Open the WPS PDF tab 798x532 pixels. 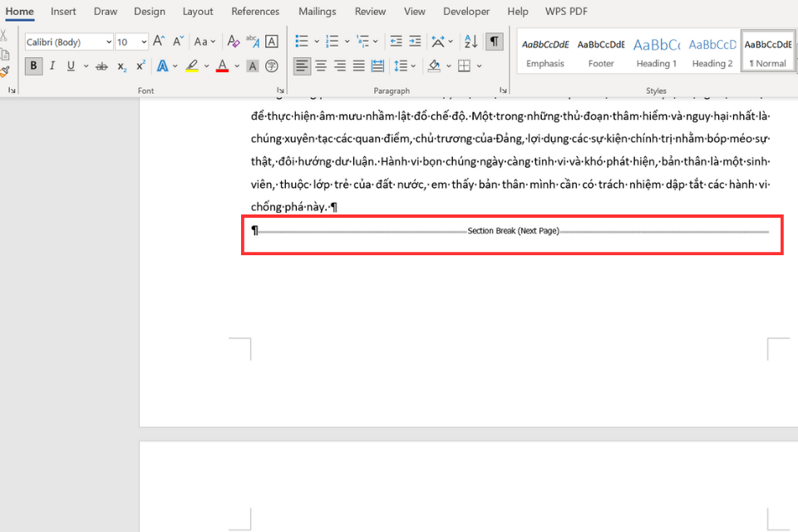point(566,11)
